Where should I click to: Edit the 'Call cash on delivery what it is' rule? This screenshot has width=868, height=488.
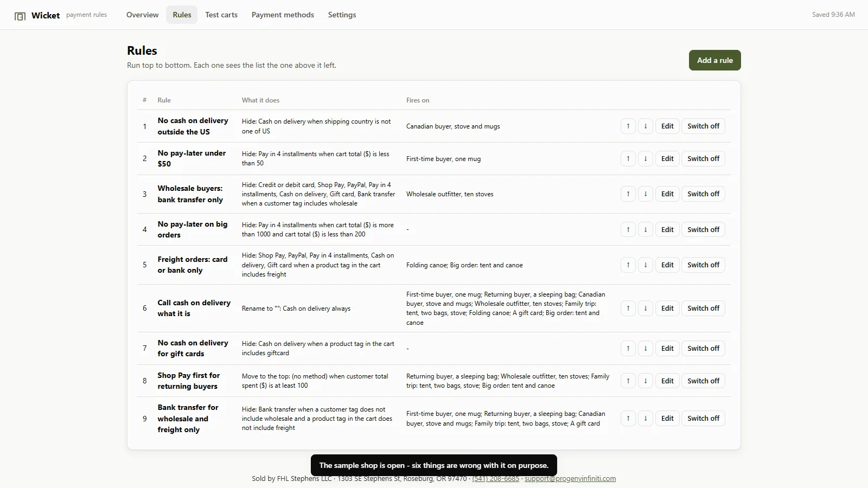tap(667, 309)
